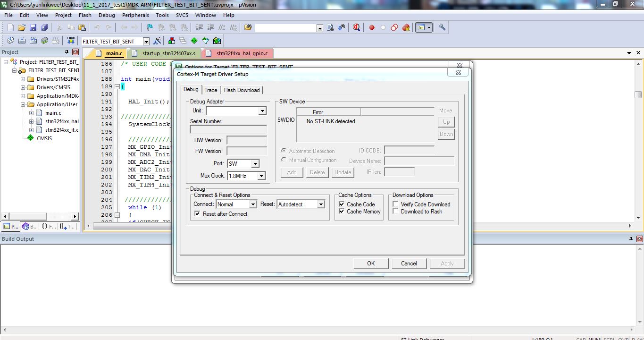This screenshot has width=644, height=340.
Task: Toggle a bookmark with the flag icon
Action: [150, 28]
